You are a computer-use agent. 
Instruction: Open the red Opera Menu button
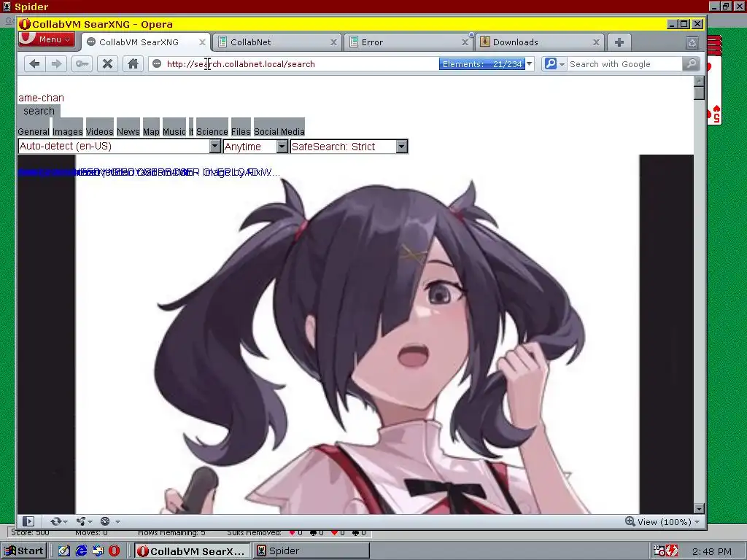pyautogui.click(x=46, y=39)
